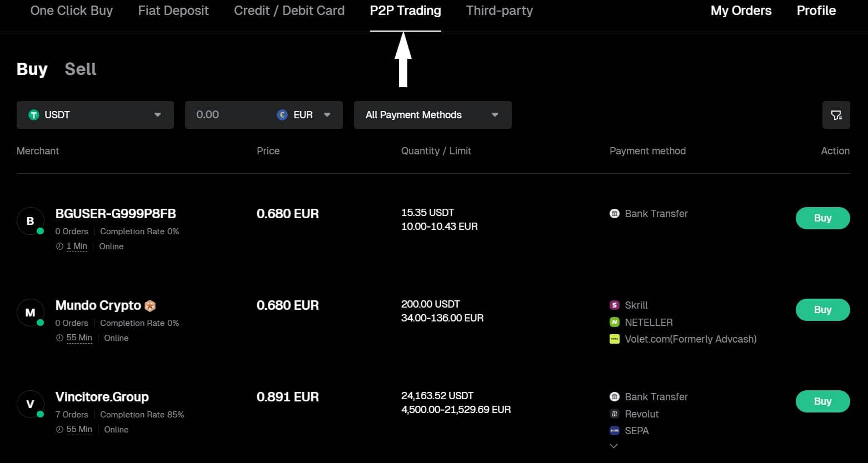
Task: Buy from Vincitore.Group
Action: tap(823, 401)
